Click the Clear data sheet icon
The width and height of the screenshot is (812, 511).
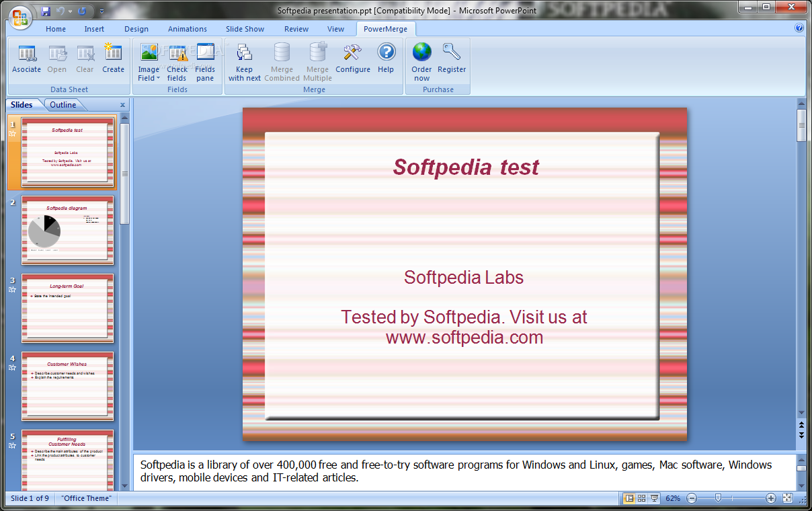pyautogui.click(x=85, y=59)
